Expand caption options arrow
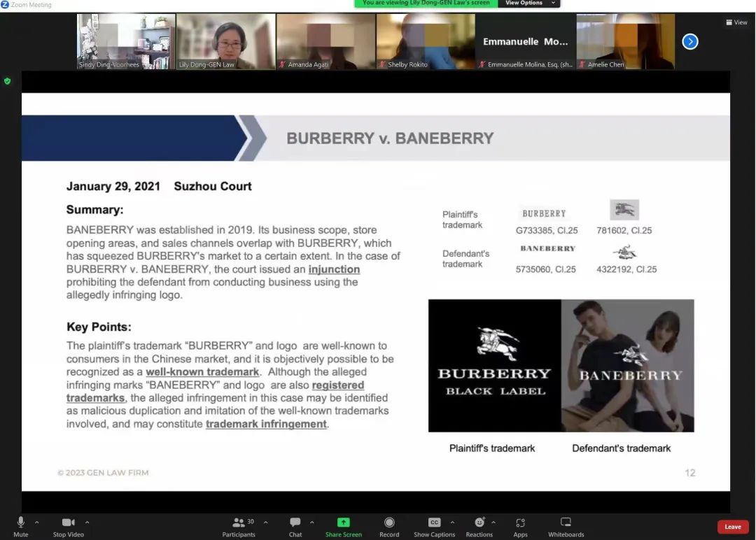This screenshot has height=540, width=756. coord(452,523)
